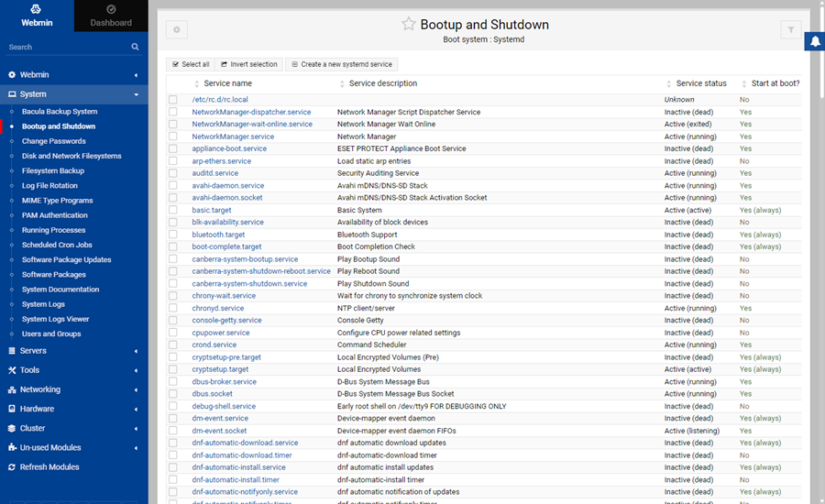The height and width of the screenshot is (504, 825).
Task: Check the NetworkManager.service checkbox
Action: click(172, 137)
